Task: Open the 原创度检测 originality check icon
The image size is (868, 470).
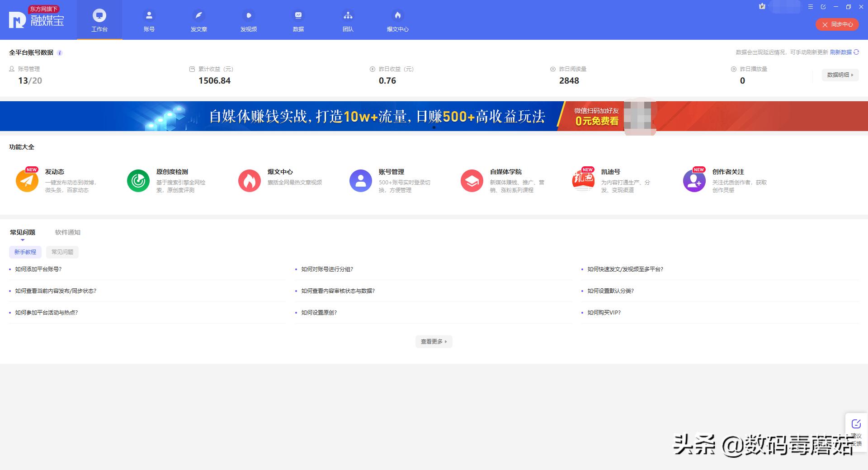Action: pos(138,180)
